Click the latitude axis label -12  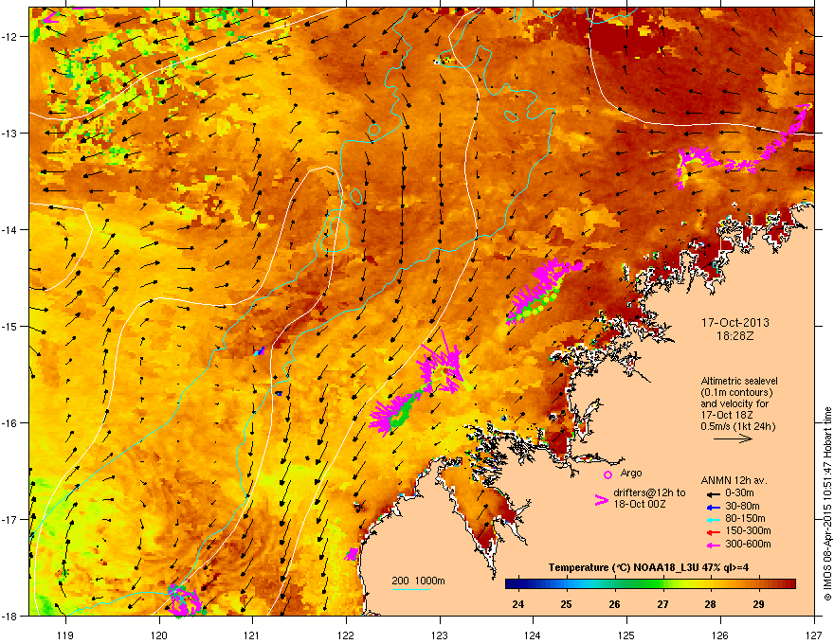tap(9, 37)
